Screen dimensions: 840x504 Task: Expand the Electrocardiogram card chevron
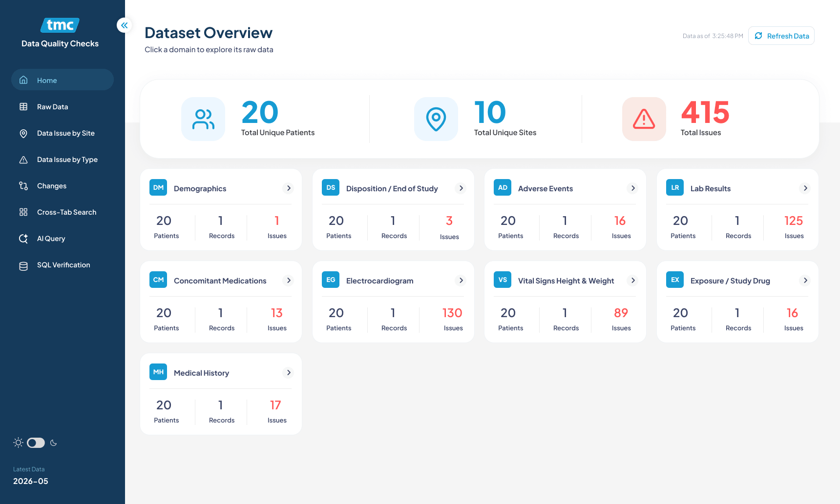[x=461, y=280]
